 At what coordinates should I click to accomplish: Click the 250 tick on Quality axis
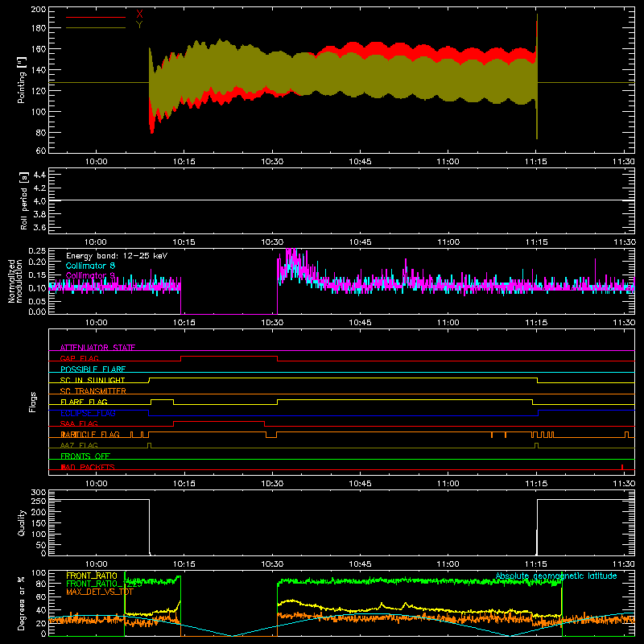coord(38,501)
